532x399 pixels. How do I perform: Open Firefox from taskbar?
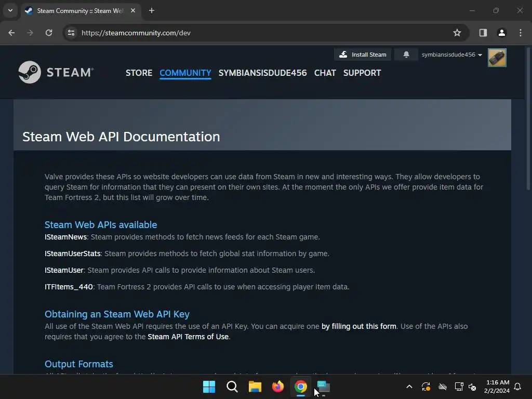click(x=278, y=387)
